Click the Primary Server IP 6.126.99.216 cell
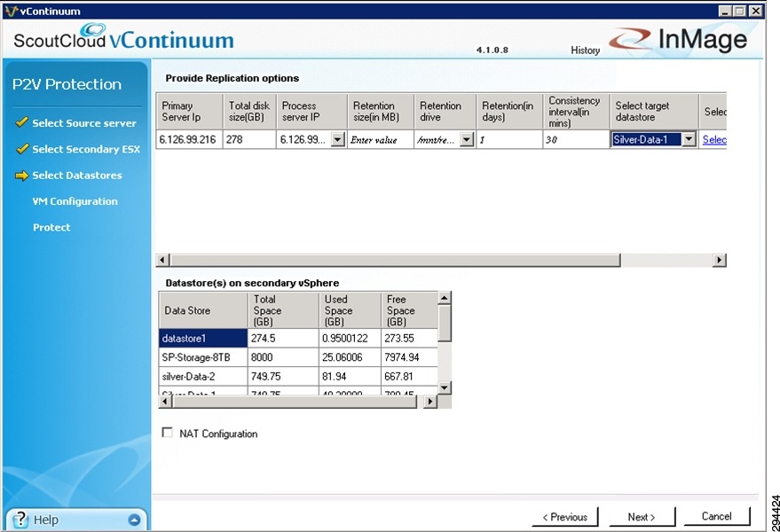The width and height of the screenshot is (780, 532). tap(189, 140)
